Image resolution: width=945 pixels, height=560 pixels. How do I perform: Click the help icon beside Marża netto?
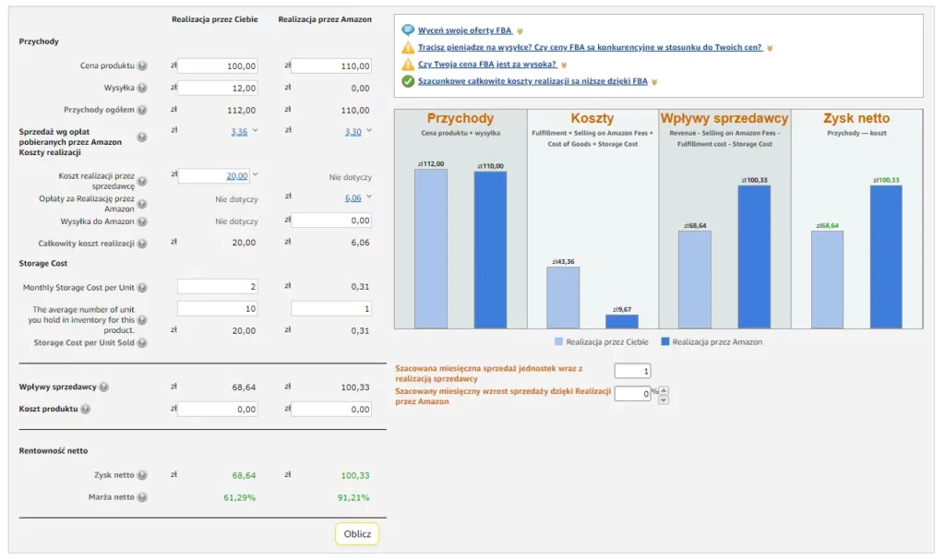click(x=142, y=498)
